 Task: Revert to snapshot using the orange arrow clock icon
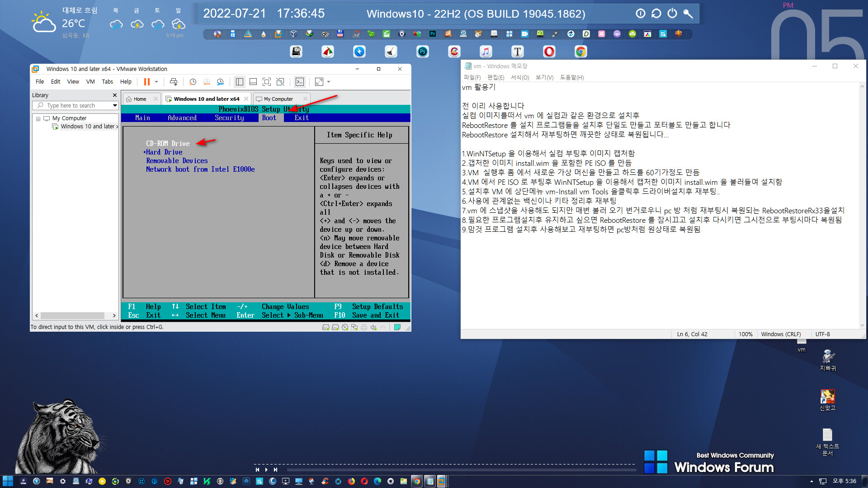point(207,82)
